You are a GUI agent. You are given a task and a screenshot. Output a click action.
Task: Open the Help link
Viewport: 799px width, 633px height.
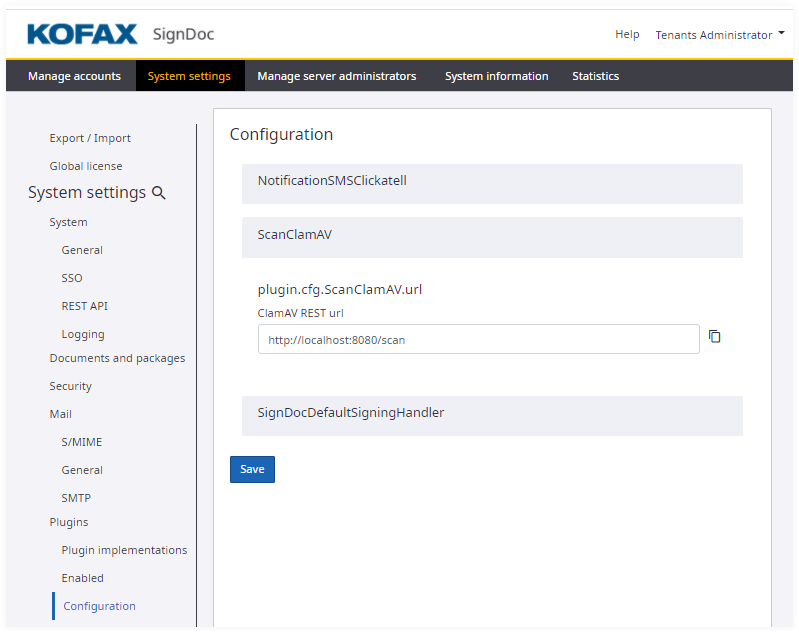(x=627, y=35)
